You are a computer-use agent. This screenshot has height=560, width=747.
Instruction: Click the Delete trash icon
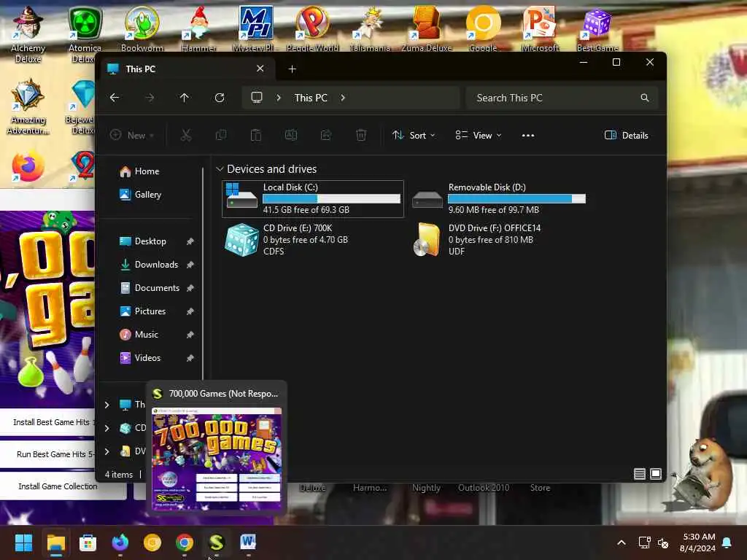361,135
